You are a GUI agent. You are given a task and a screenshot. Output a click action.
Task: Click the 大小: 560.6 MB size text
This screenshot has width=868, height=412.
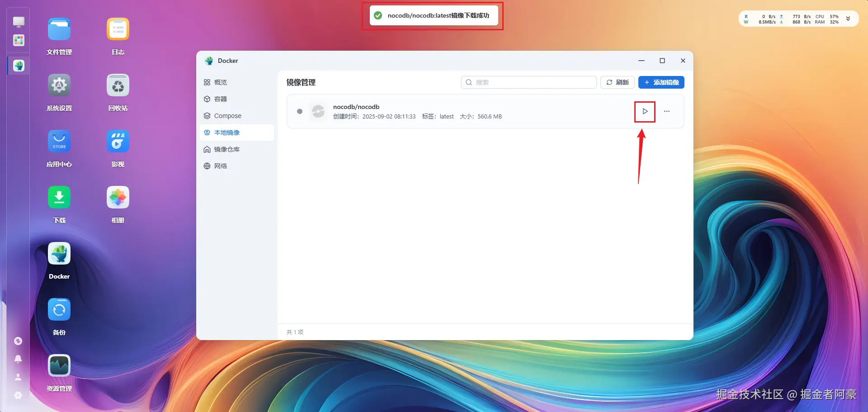tap(481, 117)
